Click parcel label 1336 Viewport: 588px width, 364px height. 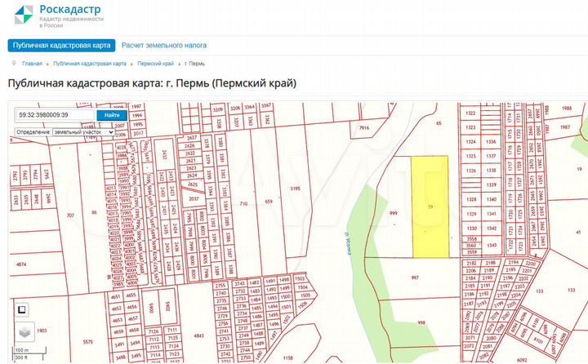click(x=491, y=142)
